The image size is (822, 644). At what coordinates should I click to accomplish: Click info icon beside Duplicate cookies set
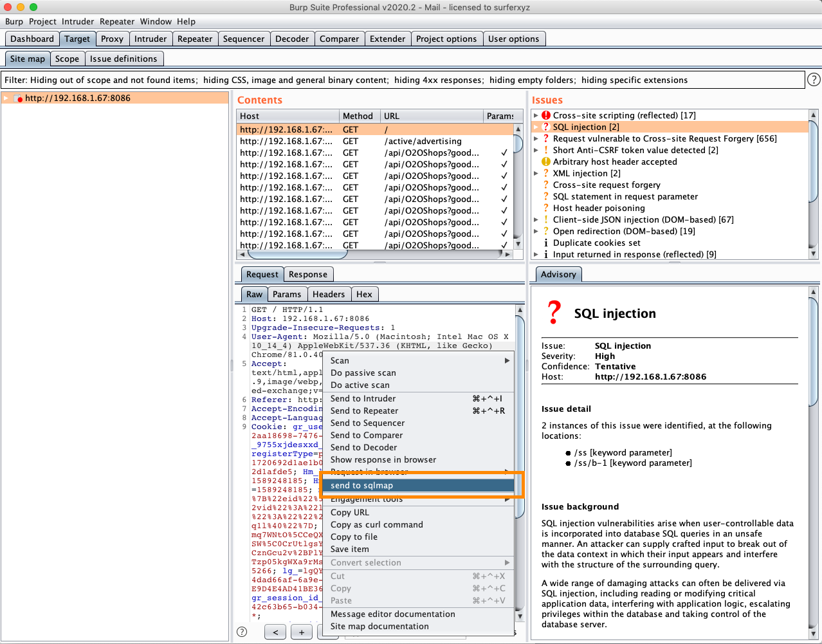(546, 243)
